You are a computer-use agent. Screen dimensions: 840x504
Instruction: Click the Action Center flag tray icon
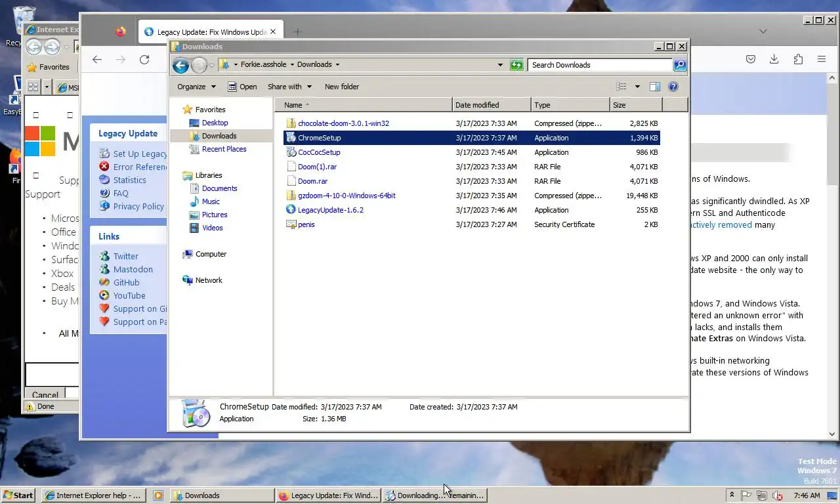coord(746,495)
